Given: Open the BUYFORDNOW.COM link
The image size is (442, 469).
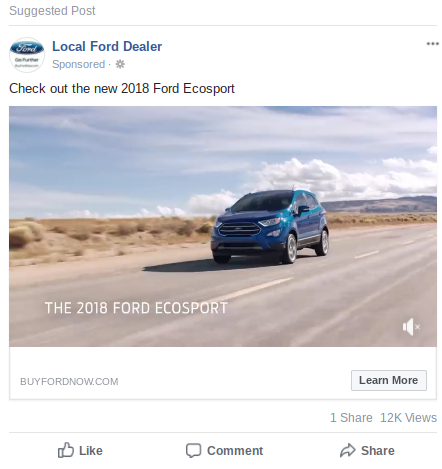Looking at the screenshot, I should (x=69, y=382).
